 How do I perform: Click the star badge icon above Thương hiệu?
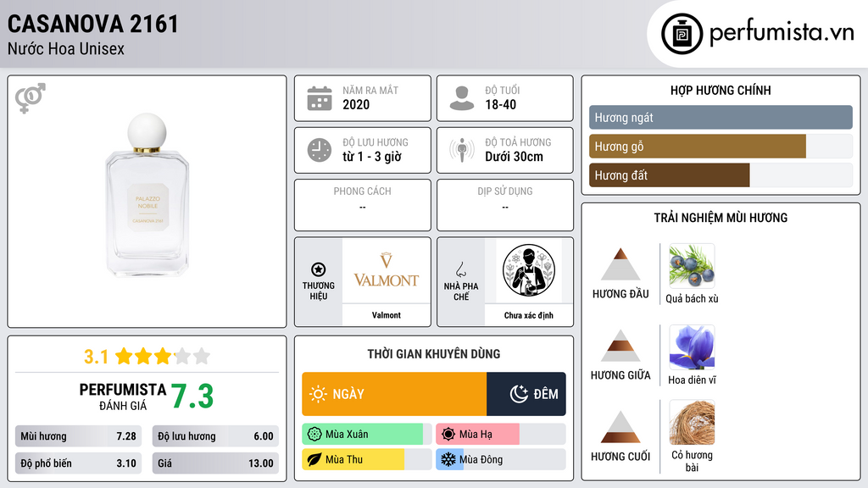(x=319, y=269)
